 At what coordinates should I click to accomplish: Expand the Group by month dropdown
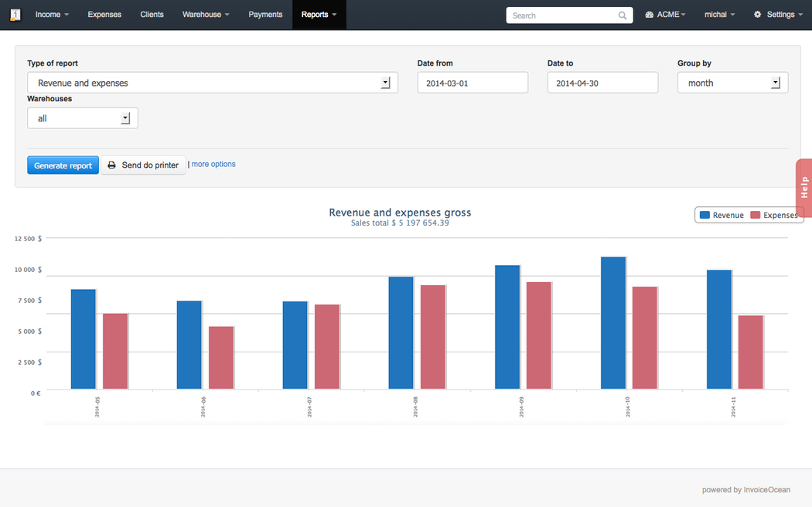[x=732, y=83]
